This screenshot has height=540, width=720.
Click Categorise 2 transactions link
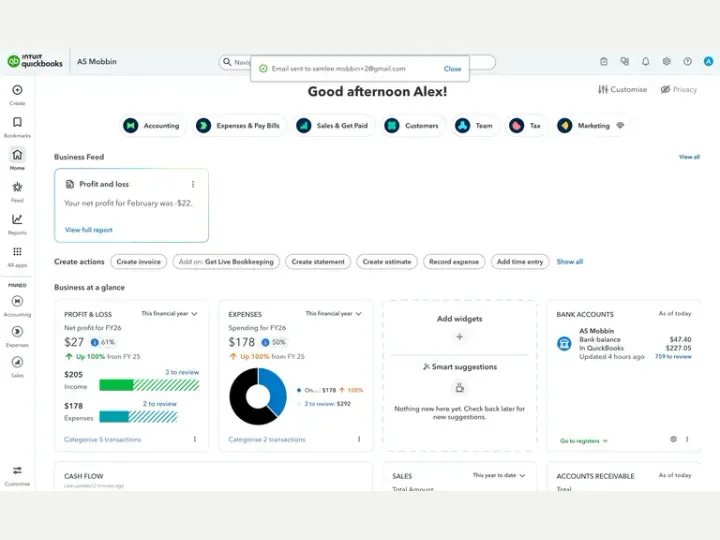(x=267, y=439)
